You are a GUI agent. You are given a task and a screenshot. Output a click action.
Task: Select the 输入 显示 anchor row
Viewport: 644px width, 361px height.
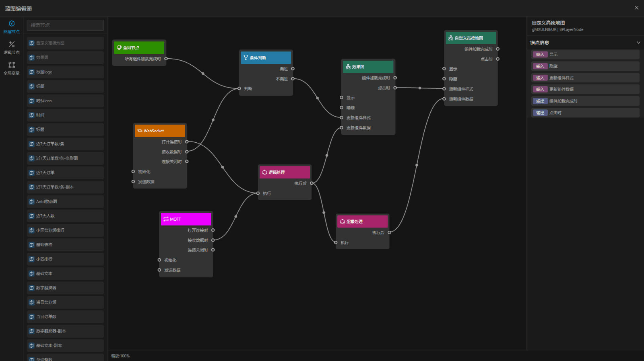click(585, 55)
